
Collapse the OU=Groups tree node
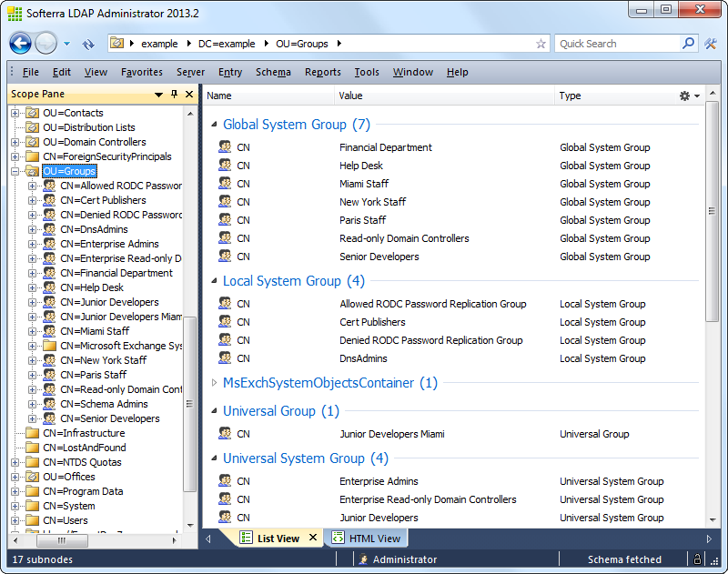(15, 171)
